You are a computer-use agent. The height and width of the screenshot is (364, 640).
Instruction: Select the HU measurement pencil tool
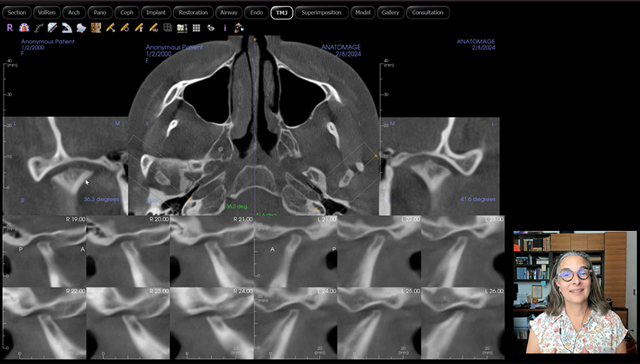153,28
